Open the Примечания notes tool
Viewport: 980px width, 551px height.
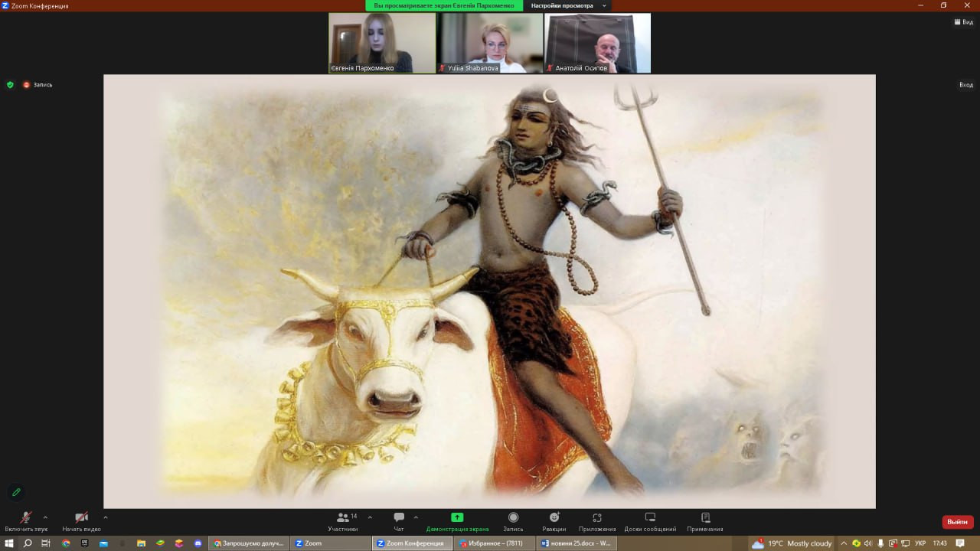point(705,518)
